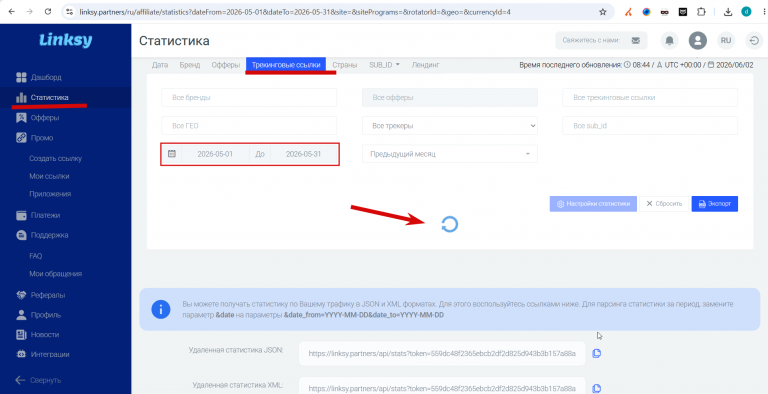Open the Предыдущий месяц period dropdown
This screenshot has height=394, width=768.
[450, 154]
